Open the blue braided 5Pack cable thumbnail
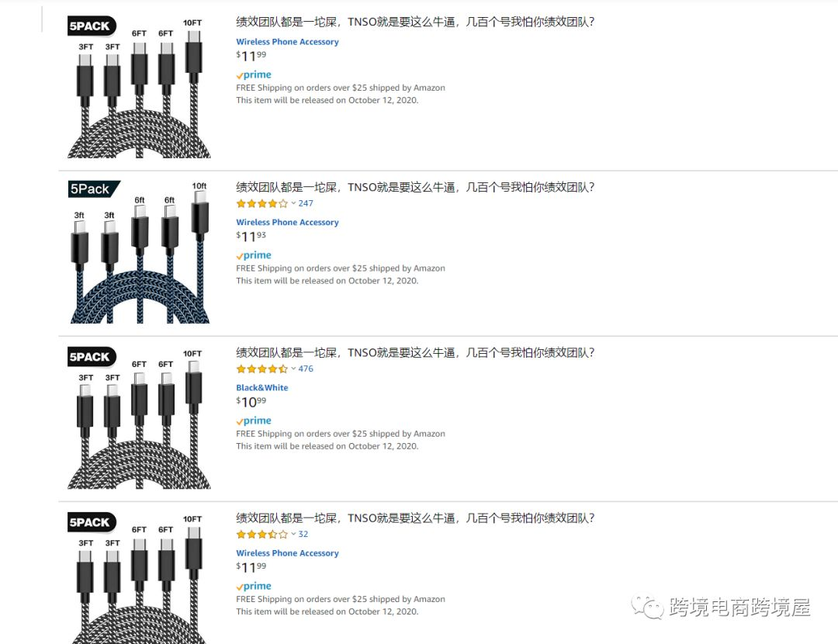The width and height of the screenshot is (838, 644). click(x=139, y=252)
